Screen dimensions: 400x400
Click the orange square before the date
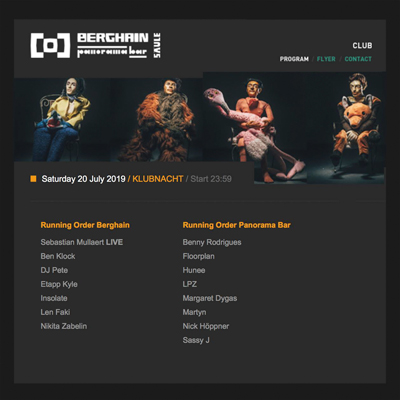(33, 179)
